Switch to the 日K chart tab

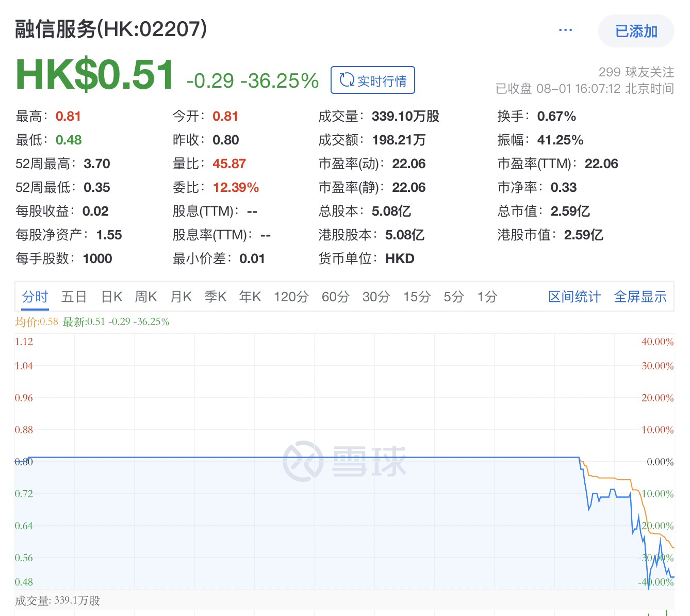pyautogui.click(x=111, y=297)
